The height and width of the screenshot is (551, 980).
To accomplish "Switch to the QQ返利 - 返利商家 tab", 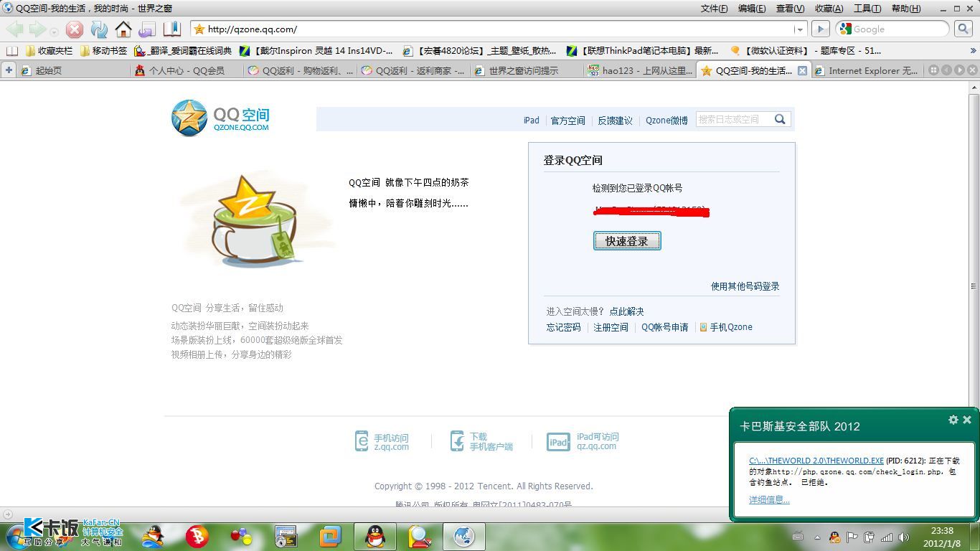I will pos(412,70).
